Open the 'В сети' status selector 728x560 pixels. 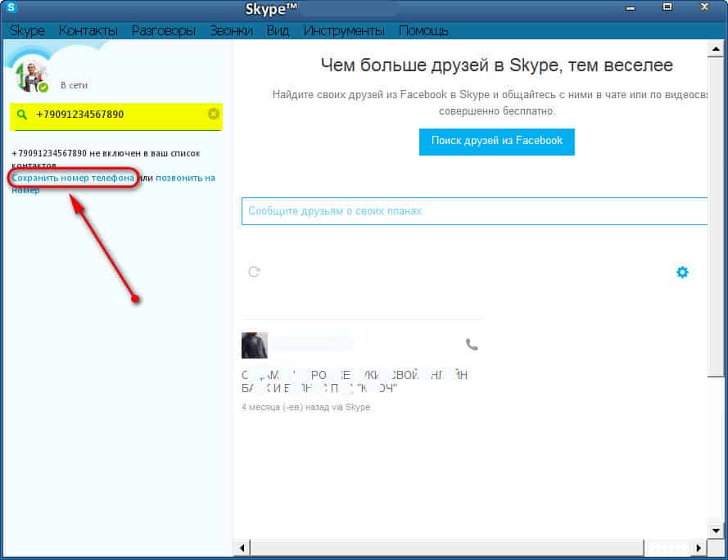point(74,85)
